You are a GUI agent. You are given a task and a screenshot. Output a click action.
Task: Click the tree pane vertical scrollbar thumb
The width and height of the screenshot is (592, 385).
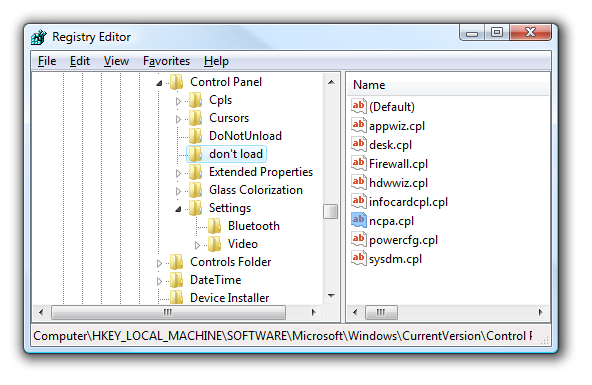(x=331, y=211)
